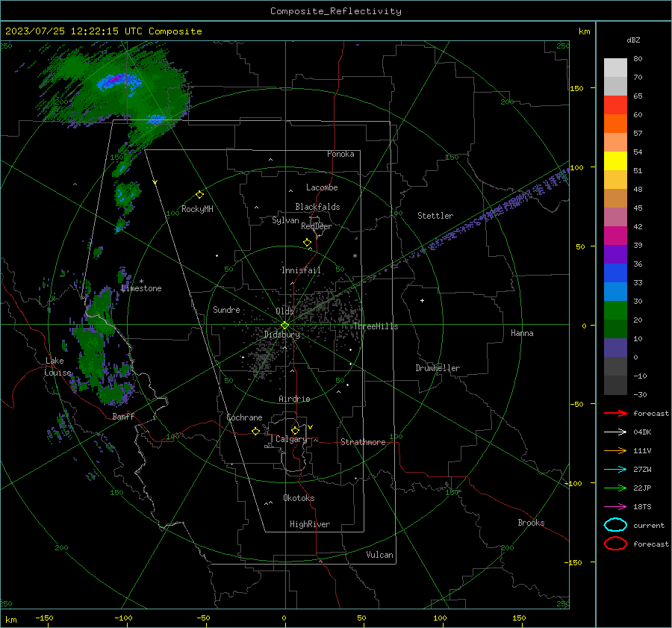Click the cyan current ellipse legend icon
The image size is (672, 628).
point(615,525)
